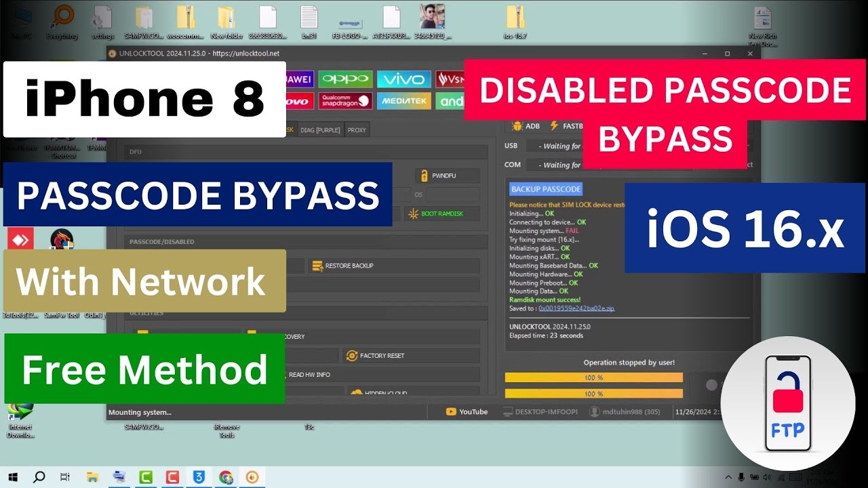868x488 pixels.
Task: Click the 'Elapsed time : 23 seconds' text
Action: tap(547, 335)
